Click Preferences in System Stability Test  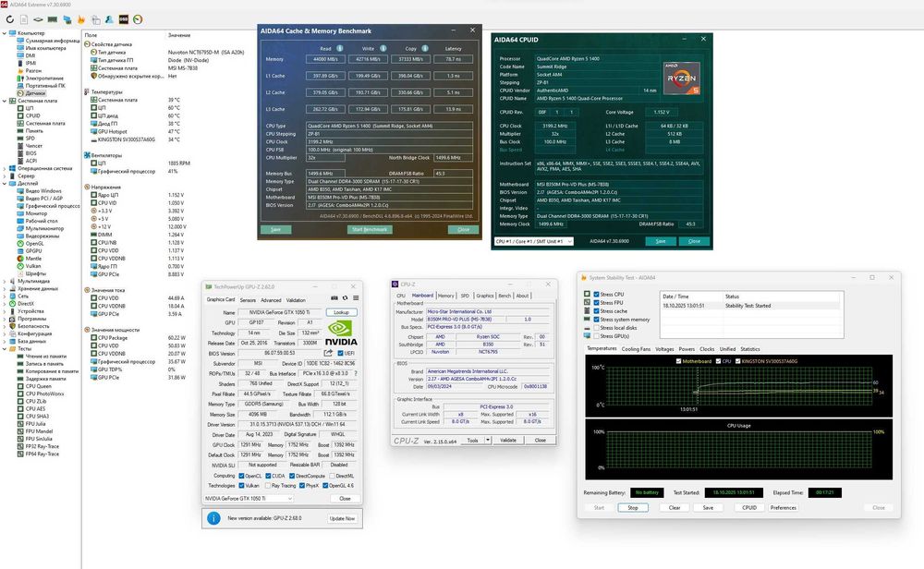[x=784, y=508]
